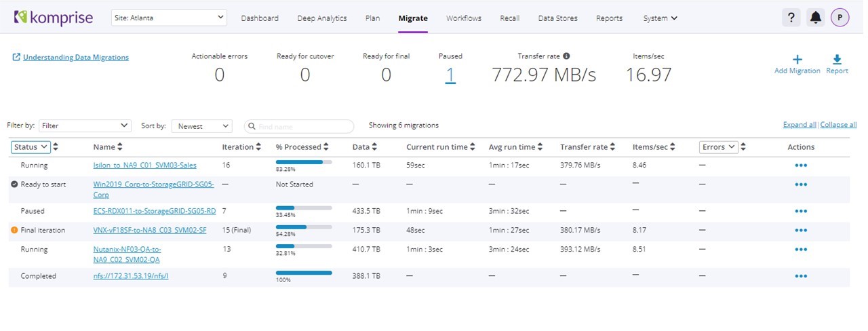Open the Status column filter dropdown
Image resolution: width=868 pixels, height=331 pixels.
coord(31,147)
